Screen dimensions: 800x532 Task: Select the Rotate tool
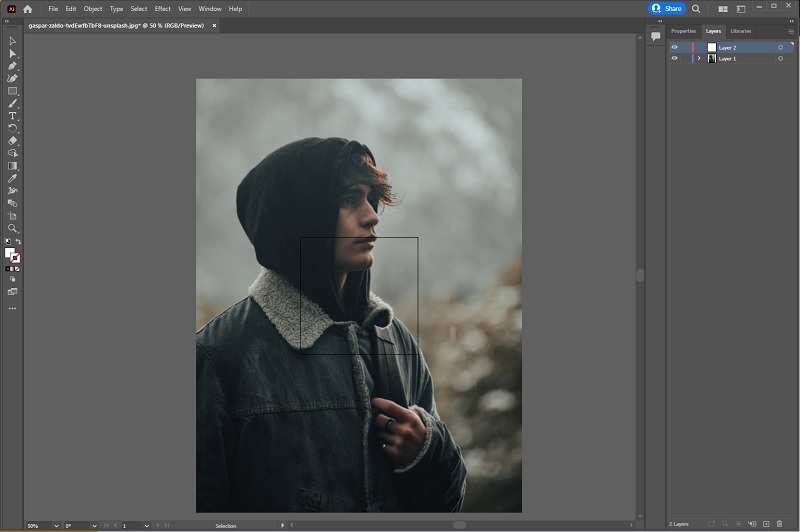coord(13,129)
